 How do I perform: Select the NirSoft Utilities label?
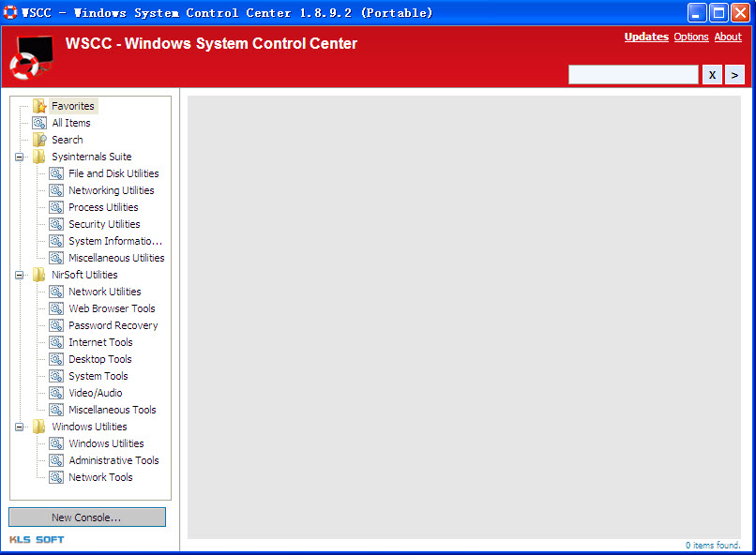[84, 275]
